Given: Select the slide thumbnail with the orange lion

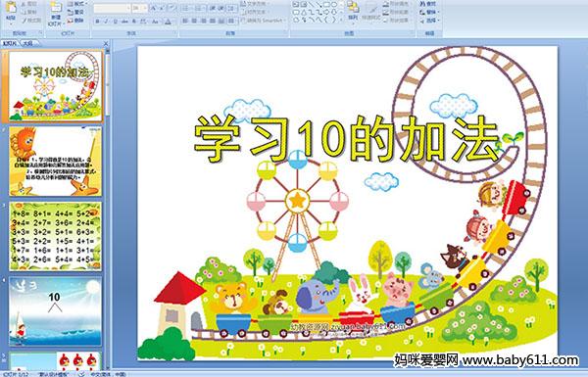Looking at the screenshot, I should (x=55, y=162).
